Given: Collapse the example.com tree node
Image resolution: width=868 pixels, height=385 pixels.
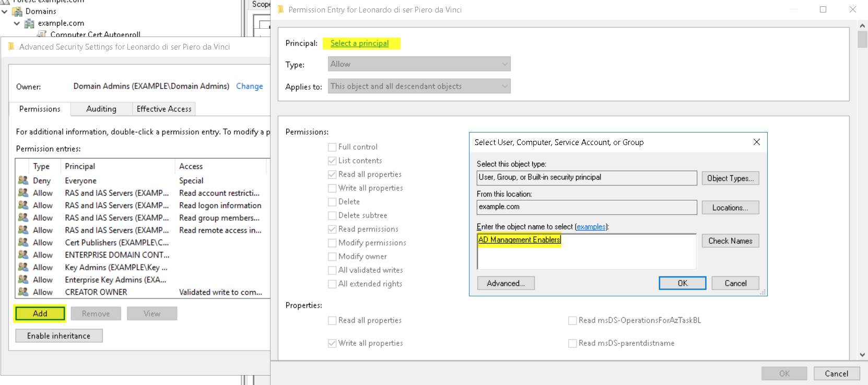Looking at the screenshot, I should 17,23.
